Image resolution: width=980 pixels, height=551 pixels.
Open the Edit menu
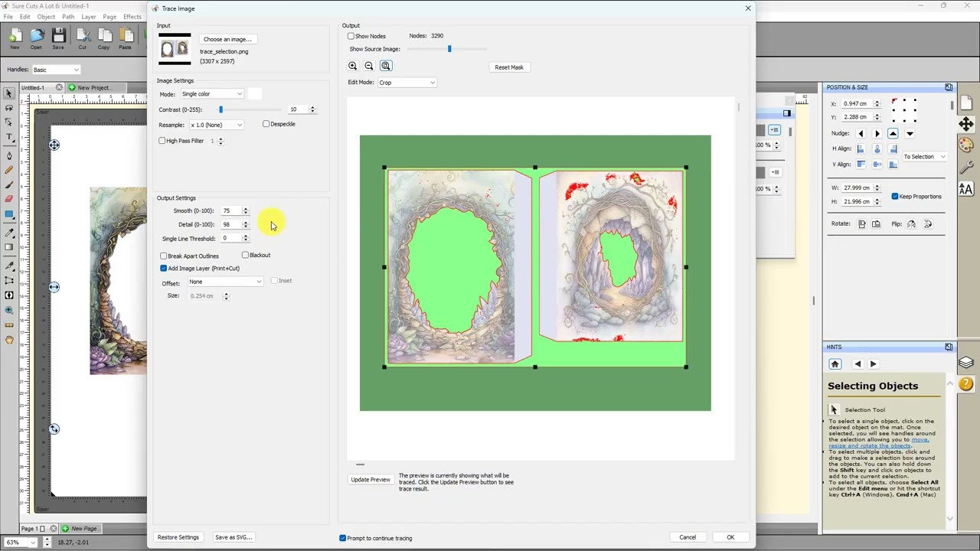(x=25, y=17)
